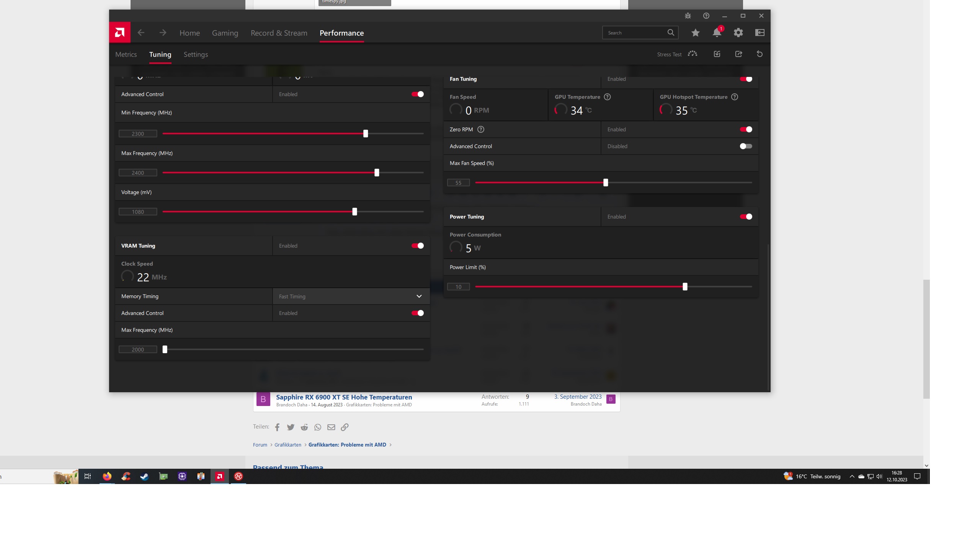This screenshot has height=551, width=980.
Task: Switch to the Metrics tab
Action: [x=126, y=54]
